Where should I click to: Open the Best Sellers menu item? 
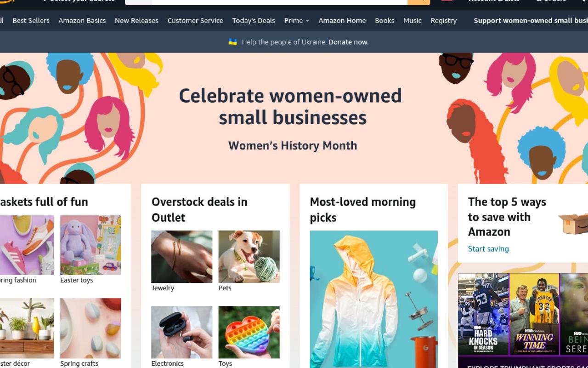tap(31, 20)
